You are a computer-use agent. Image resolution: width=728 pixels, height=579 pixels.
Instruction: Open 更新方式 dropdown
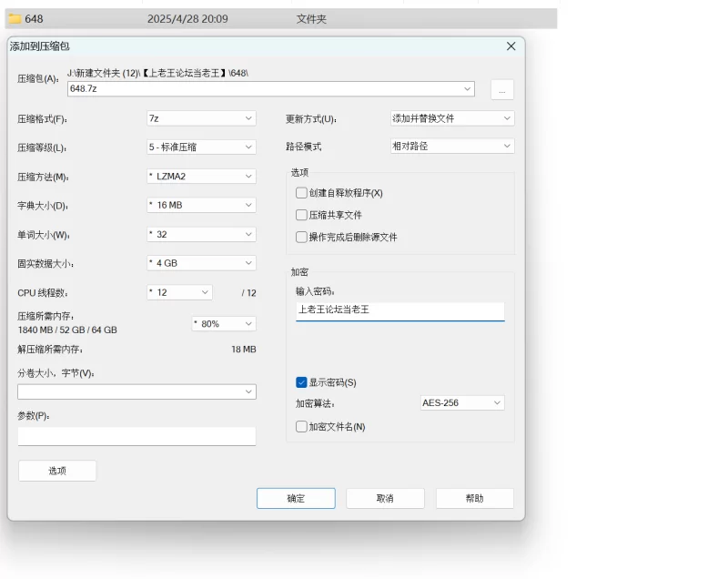[451, 118]
